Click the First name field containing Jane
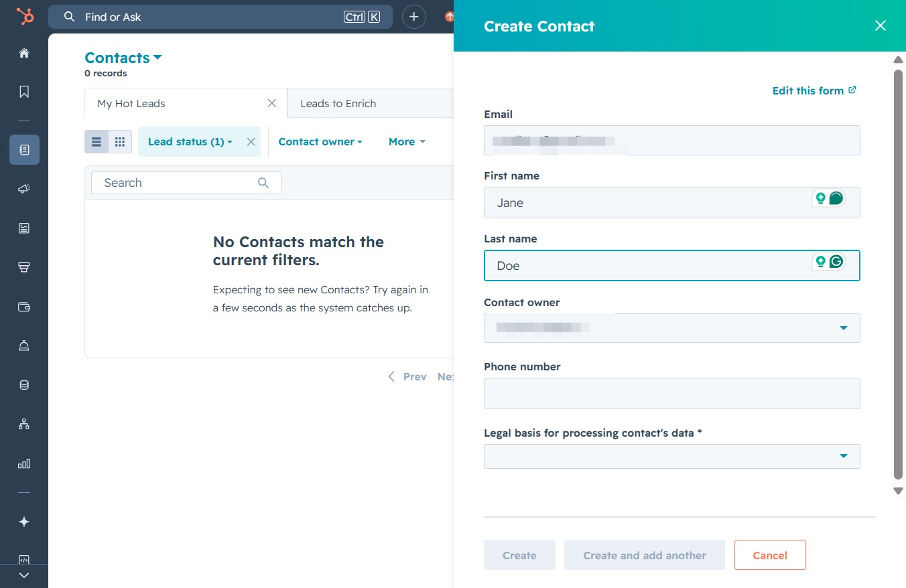Image resolution: width=906 pixels, height=588 pixels. point(671,202)
